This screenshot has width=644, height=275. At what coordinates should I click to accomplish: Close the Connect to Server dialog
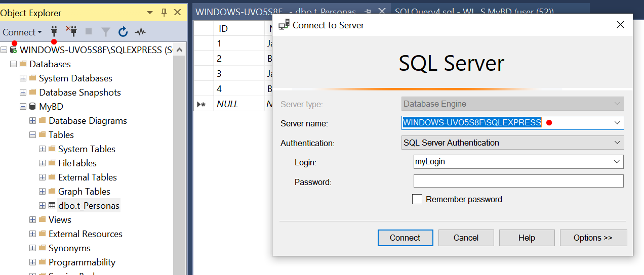coord(620,25)
